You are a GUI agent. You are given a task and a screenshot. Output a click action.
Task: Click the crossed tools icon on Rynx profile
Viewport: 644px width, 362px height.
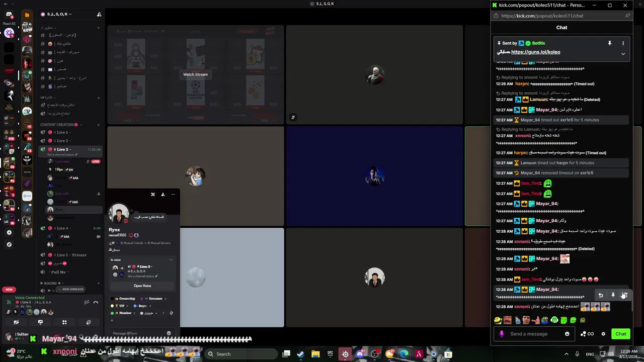click(x=153, y=194)
